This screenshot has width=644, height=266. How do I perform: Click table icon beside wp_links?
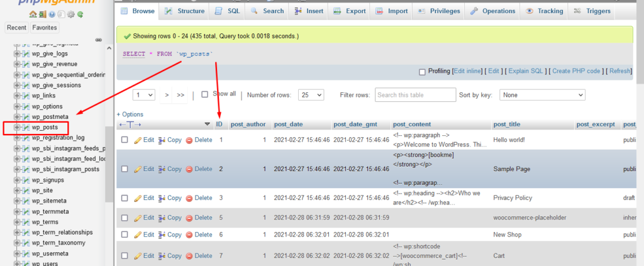tap(26, 96)
